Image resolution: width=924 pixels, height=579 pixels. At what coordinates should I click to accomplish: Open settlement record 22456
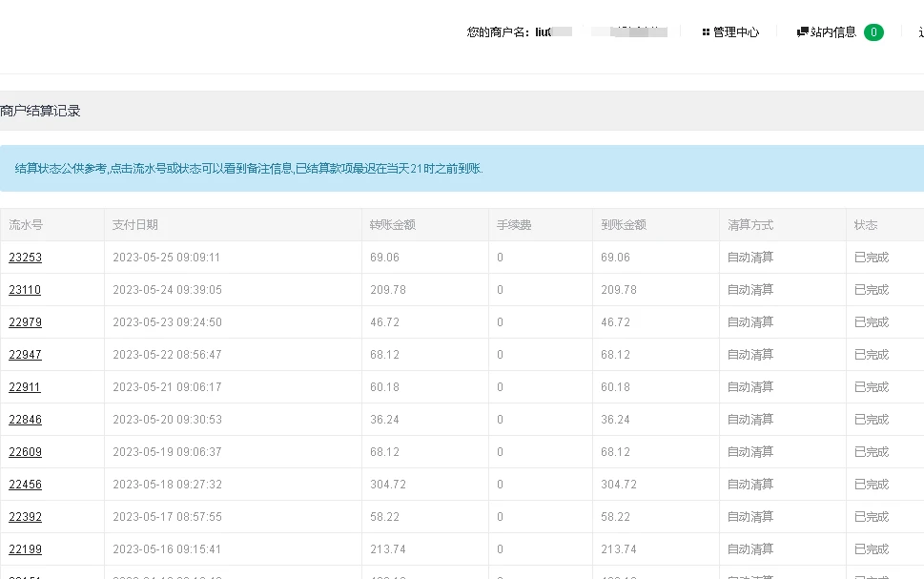25,485
